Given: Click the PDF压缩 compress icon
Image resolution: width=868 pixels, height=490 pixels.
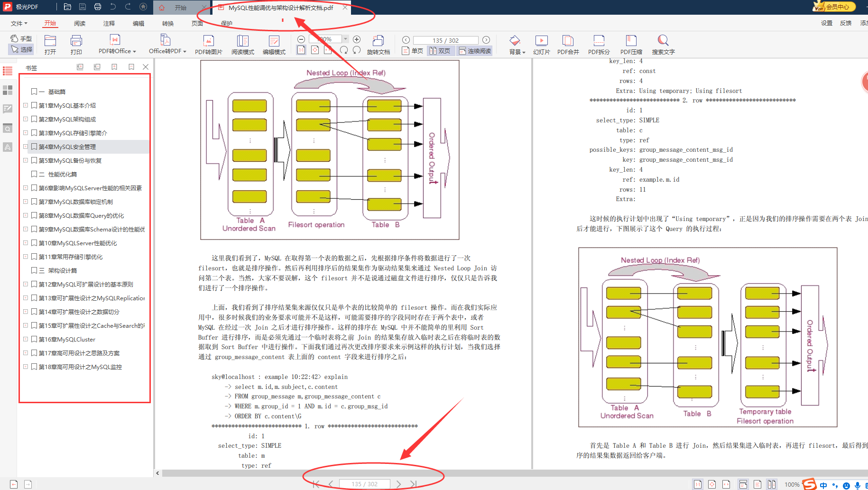Looking at the screenshot, I should [x=631, y=45].
